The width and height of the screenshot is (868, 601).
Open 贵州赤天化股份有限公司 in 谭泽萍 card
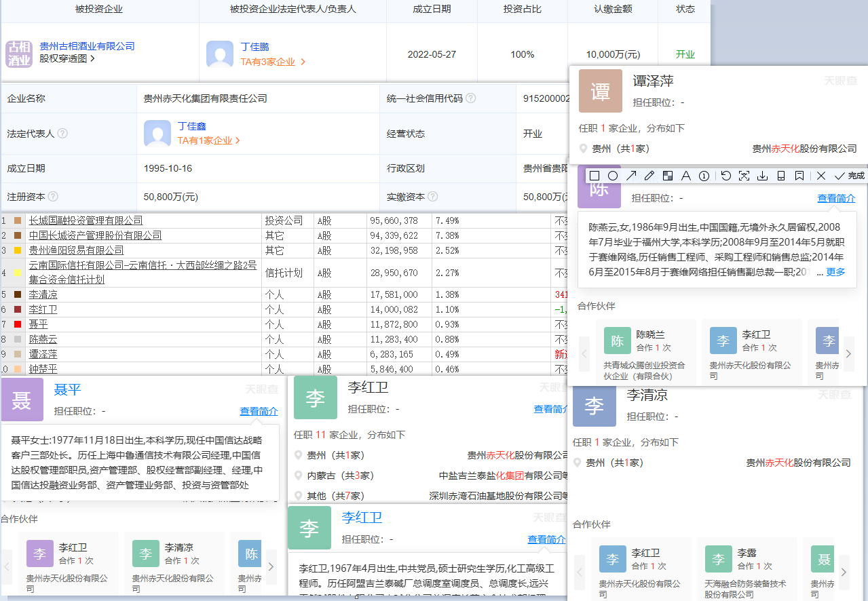tap(805, 149)
